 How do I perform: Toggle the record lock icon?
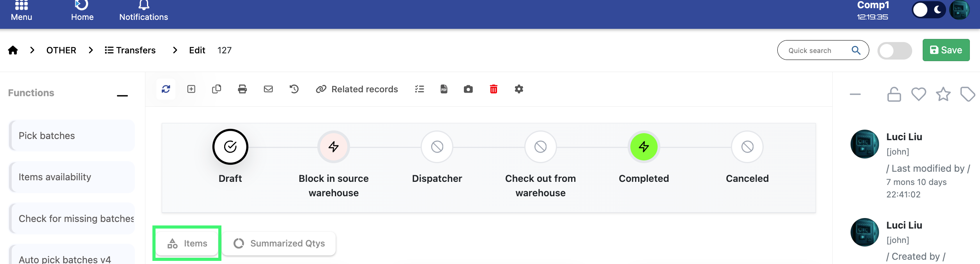[894, 94]
